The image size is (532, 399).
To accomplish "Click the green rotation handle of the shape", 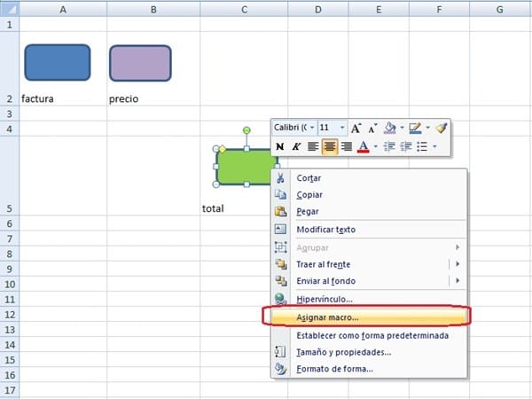I will point(246,130).
